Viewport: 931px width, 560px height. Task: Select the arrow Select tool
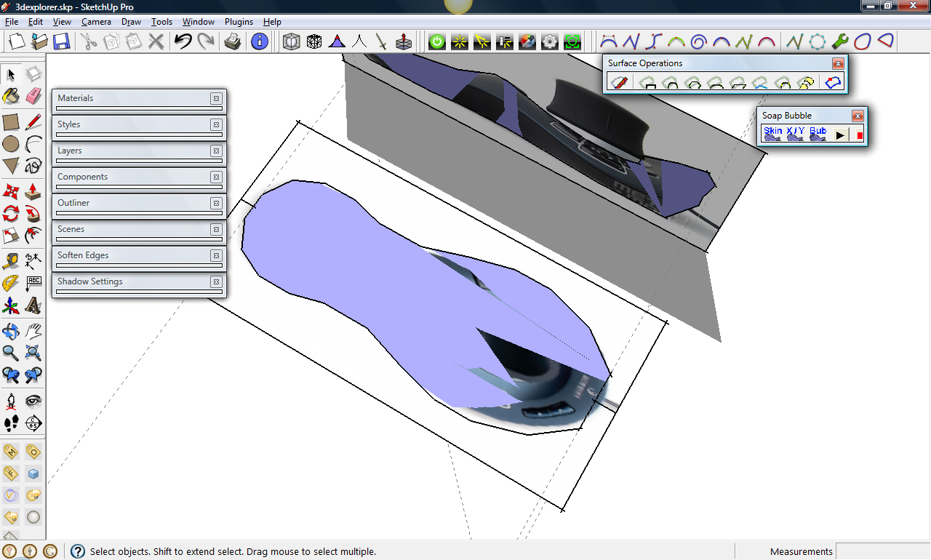(11, 74)
